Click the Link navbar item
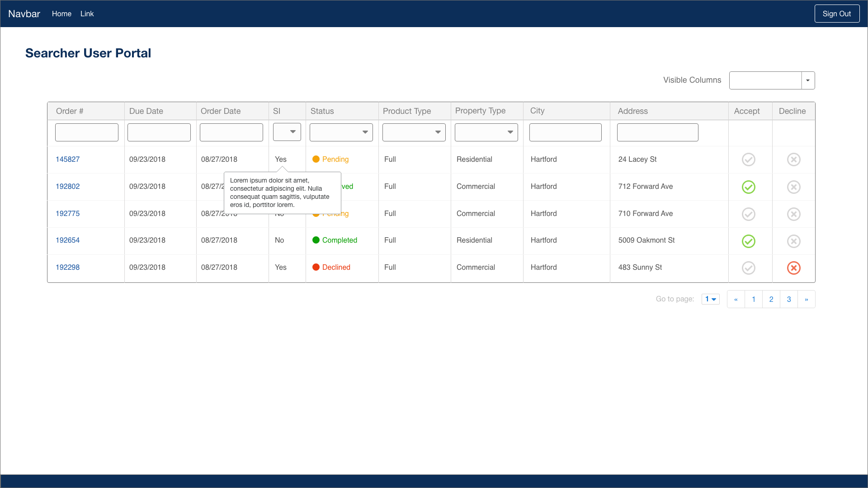The width and height of the screenshot is (868, 488). pyautogui.click(x=87, y=14)
